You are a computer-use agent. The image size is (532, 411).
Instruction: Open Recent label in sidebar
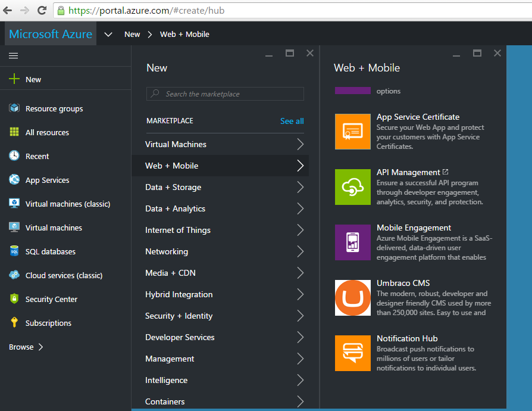[37, 156]
